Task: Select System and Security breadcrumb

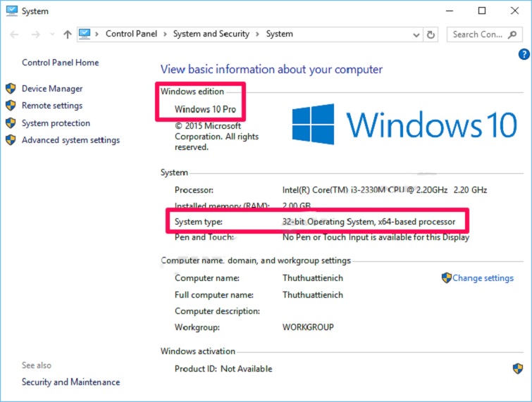Action: (211, 34)
